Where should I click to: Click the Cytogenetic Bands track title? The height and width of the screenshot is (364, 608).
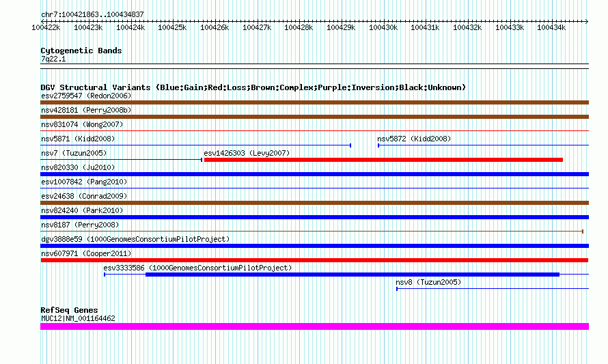(81, 51)
